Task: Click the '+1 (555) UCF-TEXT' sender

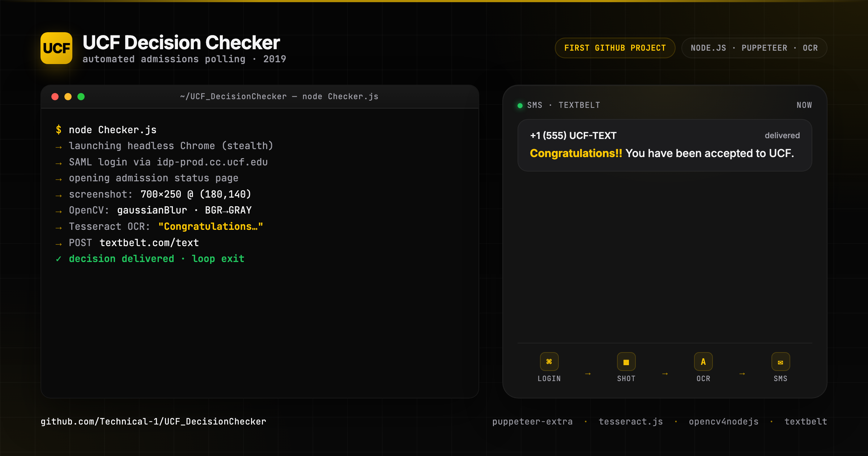Action: [x=573, y=136]
